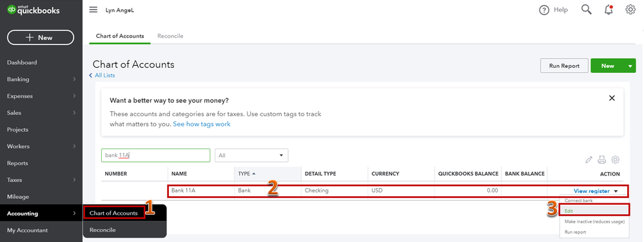Choose Run report from action menu
The height and width of the screenshot is (242, 644).
[x=575, y=232]
